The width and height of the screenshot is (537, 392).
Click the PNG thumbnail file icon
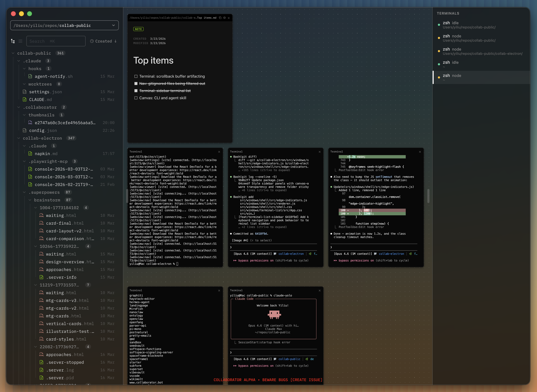tap(30, 123)
